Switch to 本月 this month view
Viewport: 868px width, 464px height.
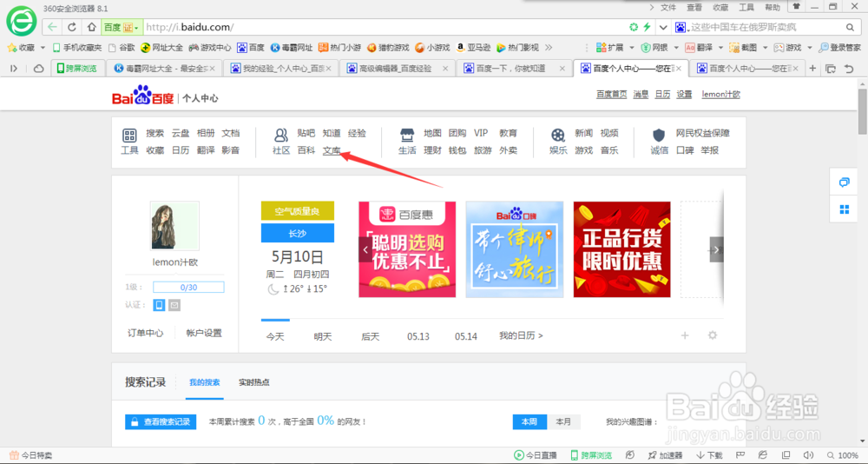563,422
